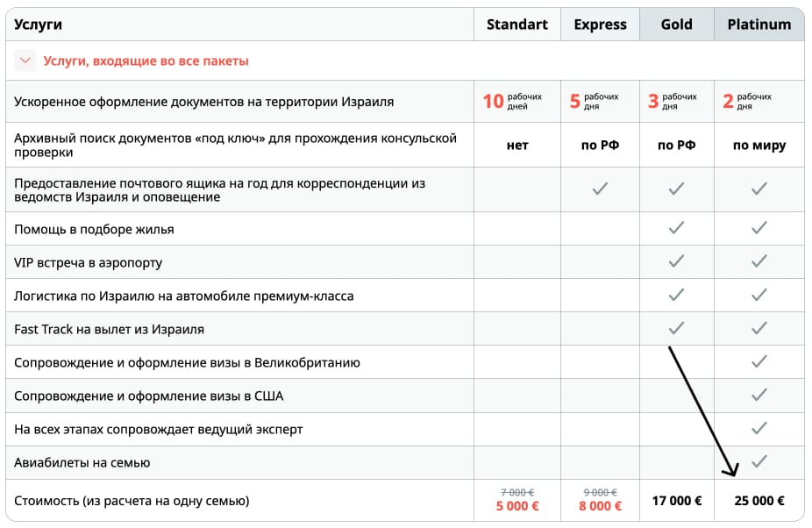Image resolution: width=812 pixels, height=528 pixels.
Task: Click the Gold checkmark for Помощь в подборе жилья
Action: click(x=676, y=228)
